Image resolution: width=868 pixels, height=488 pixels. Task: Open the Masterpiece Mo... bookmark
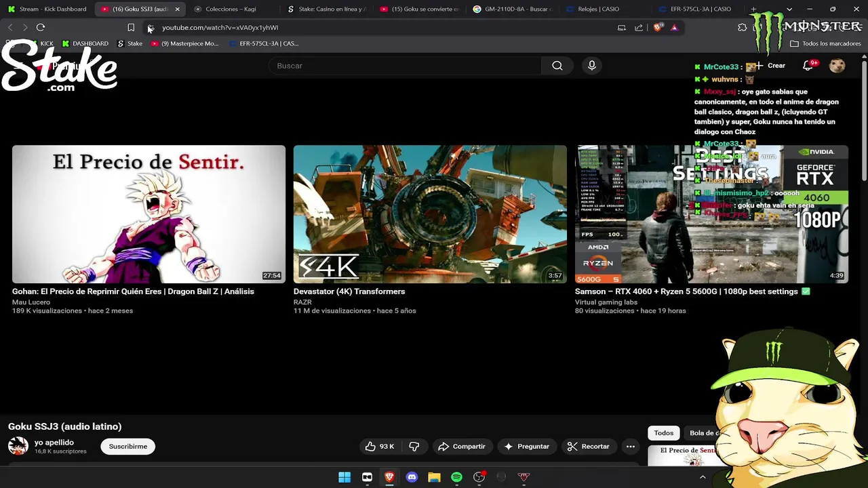point(184,43)
